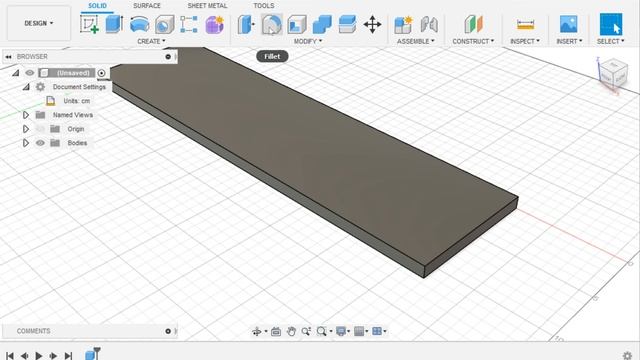Toggle visibility of the Bodies folder

[x=40, y=143]
